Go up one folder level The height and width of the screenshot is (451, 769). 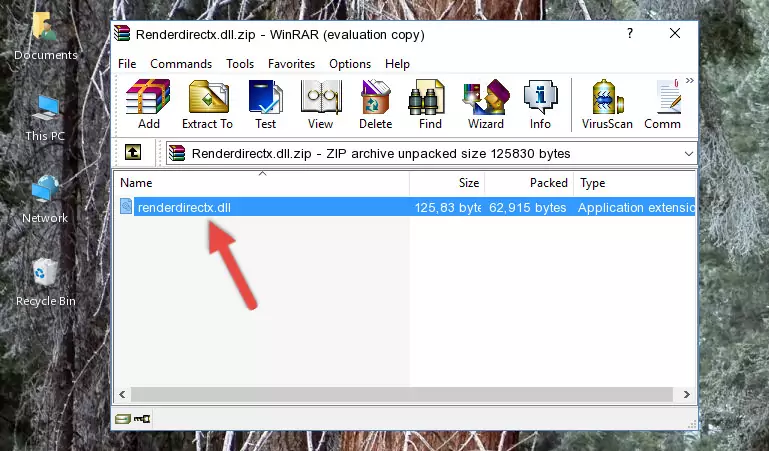point(133,152)
